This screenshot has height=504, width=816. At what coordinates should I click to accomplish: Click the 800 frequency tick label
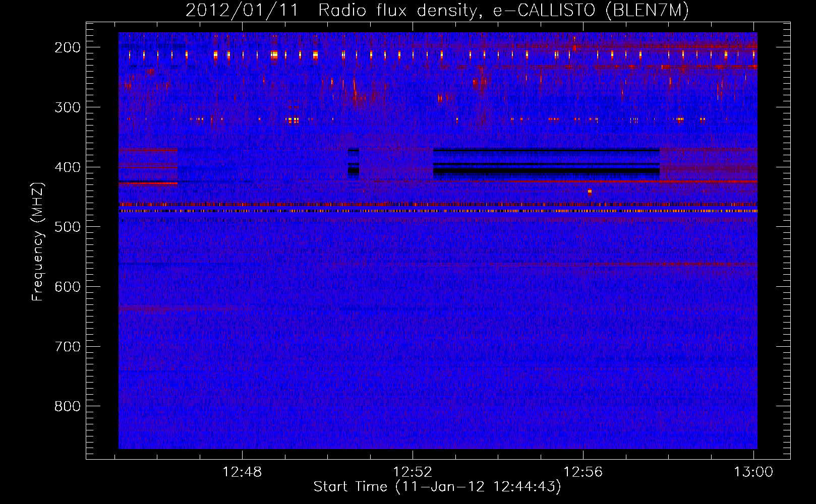pyautogui.click(x=68, y=406)
